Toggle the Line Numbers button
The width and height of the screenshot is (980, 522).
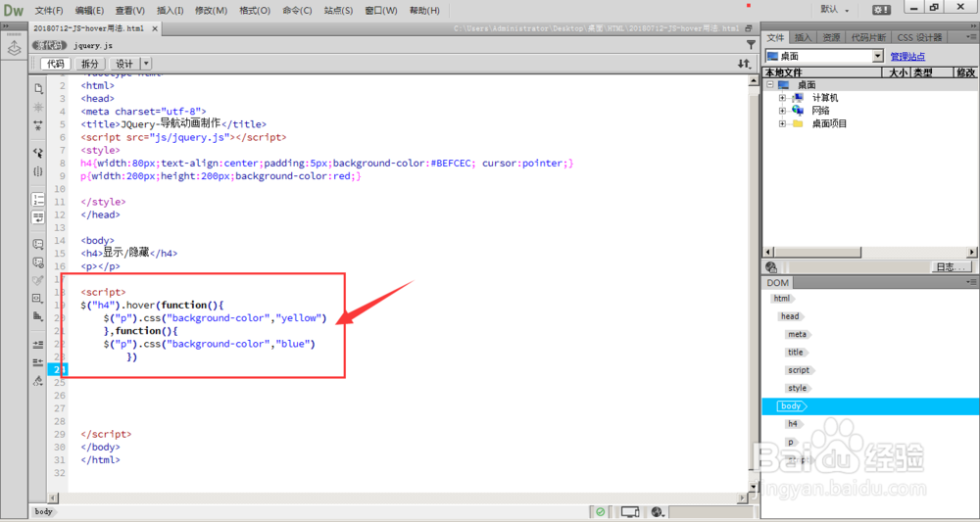point(38,199)
